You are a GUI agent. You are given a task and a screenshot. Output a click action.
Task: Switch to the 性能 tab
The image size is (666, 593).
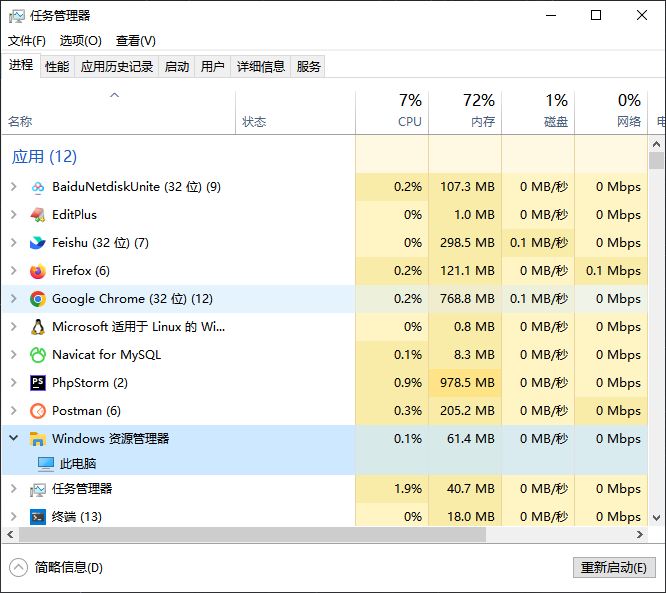pyautogui.click(x=57, y=66)
